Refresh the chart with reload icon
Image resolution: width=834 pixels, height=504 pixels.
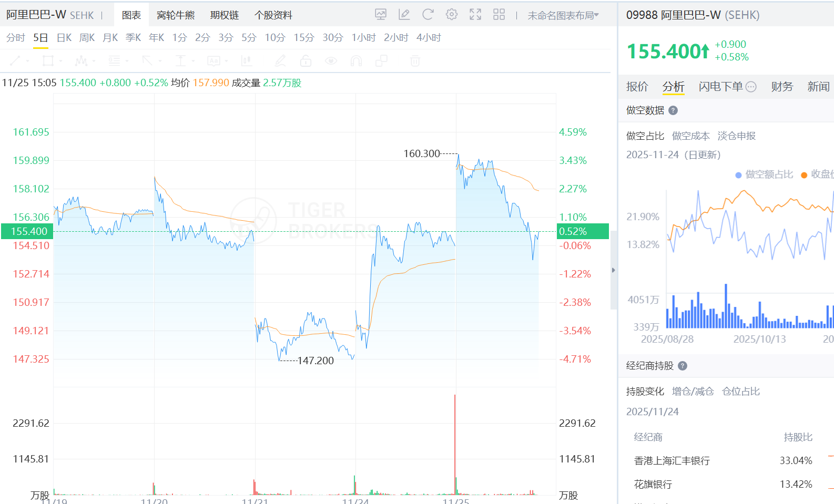pyautogui.click(x=428, y=15)
